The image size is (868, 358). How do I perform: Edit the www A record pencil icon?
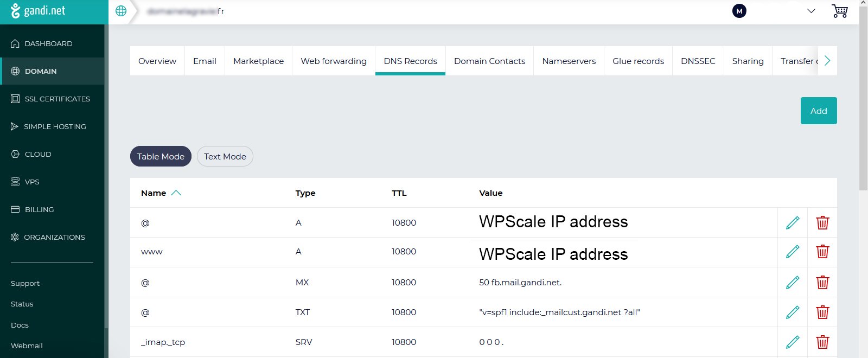(x=793, y=252)
